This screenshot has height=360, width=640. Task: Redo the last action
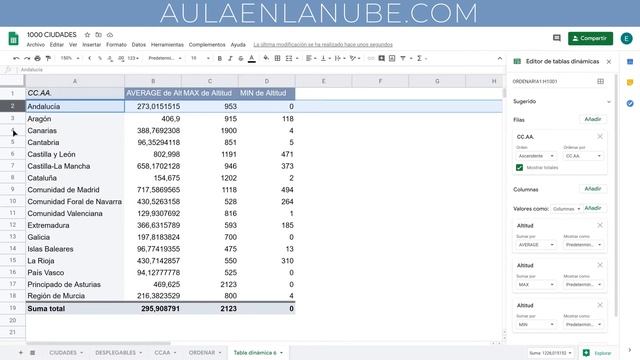[27, 58]
